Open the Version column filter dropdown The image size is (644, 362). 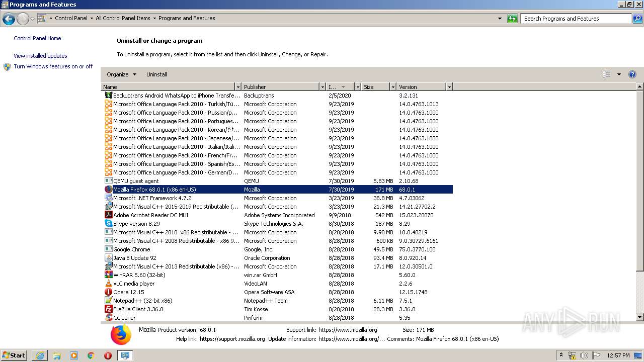point(449,87)
